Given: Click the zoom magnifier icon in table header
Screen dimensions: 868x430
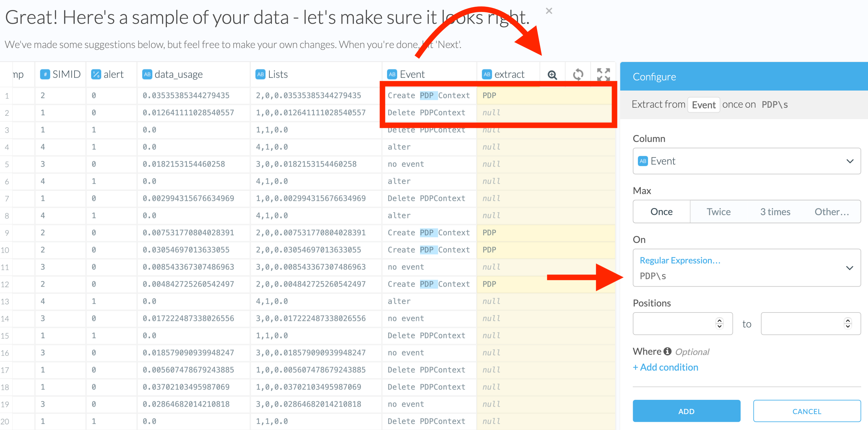Looking at the screenshot, I should pos(552,75).
